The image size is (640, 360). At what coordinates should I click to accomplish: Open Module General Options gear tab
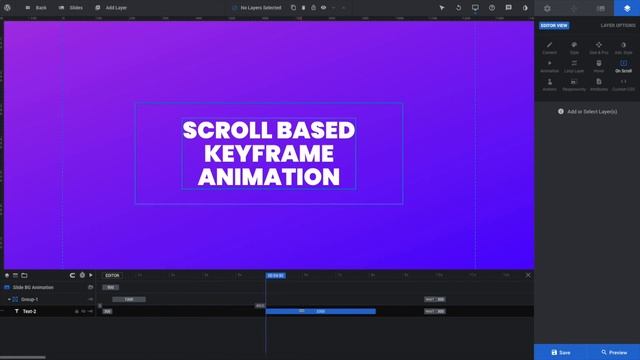[547, 8]
